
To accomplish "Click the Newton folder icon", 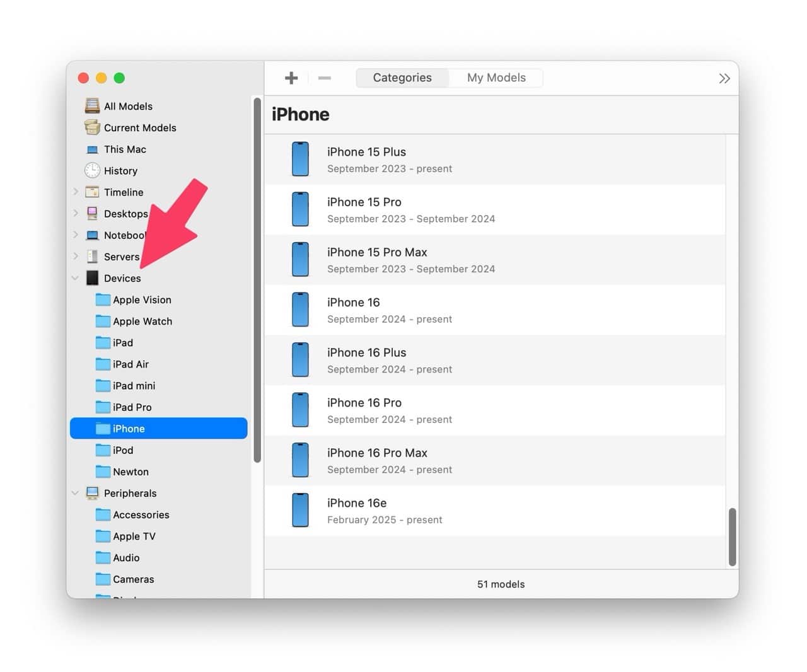I will coord(103,472).
